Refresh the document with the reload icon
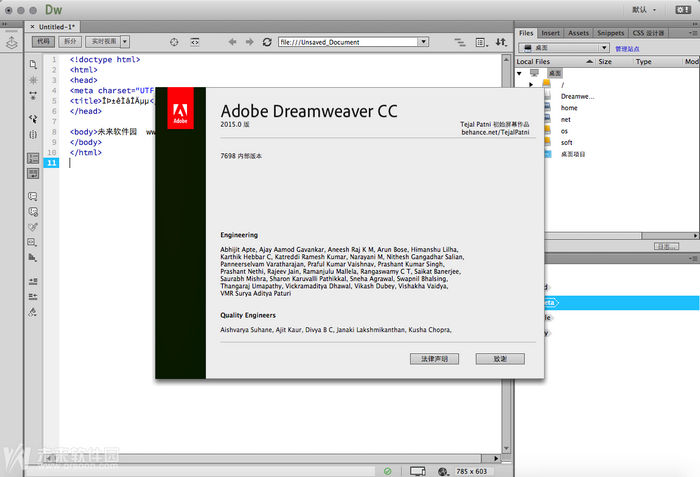 267,42
